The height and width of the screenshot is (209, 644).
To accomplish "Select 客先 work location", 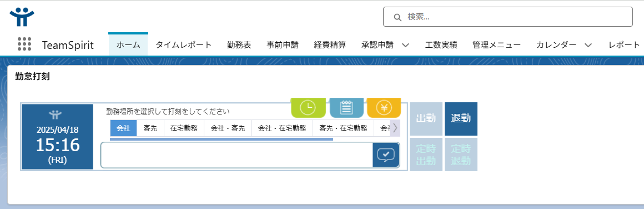I will [150, 128].
